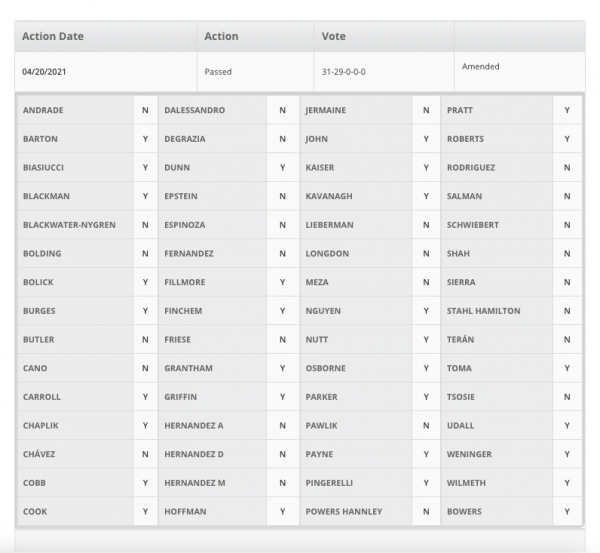Image resolution: width=600 pixels, height=553 pixels.
Task: Select the PAWLIK cell
Action: coord(356,426)
